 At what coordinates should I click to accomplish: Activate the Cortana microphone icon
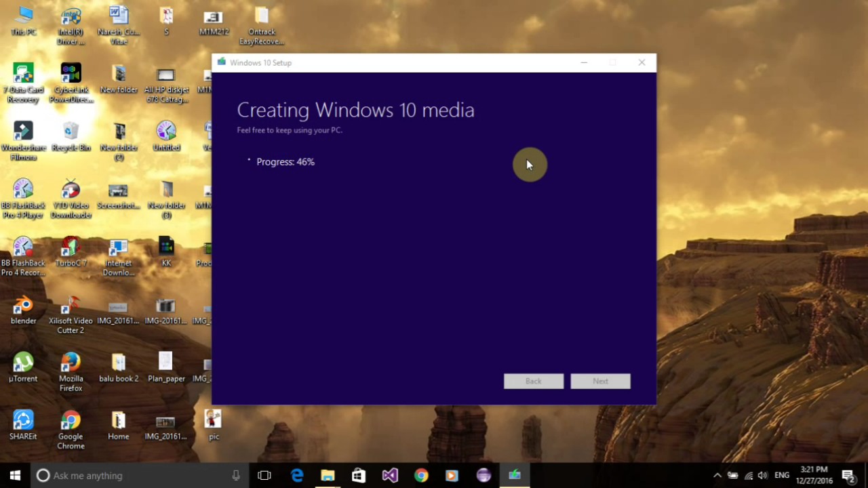[236, 475]
